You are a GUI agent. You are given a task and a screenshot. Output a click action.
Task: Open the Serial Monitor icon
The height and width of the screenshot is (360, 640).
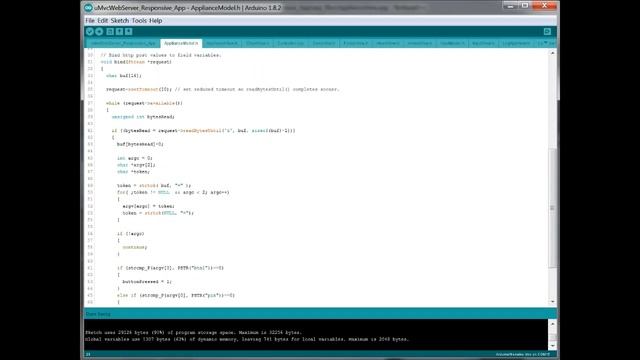pyautogui.click(x=547, y=31)
